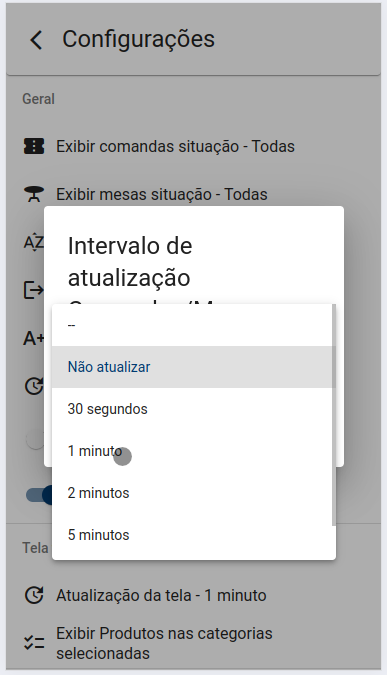Click the dropdown list scrollbar
The image size is (387, 675).
point(334,415)
